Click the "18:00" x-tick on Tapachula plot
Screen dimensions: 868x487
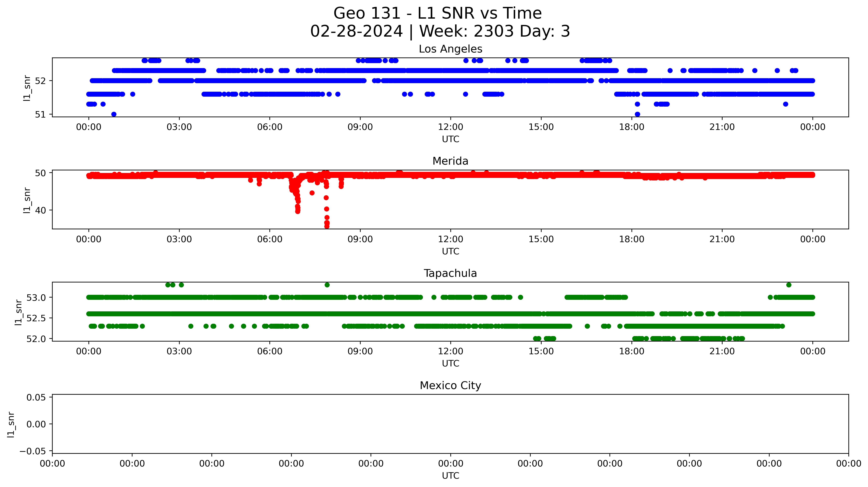pos(631,351)
